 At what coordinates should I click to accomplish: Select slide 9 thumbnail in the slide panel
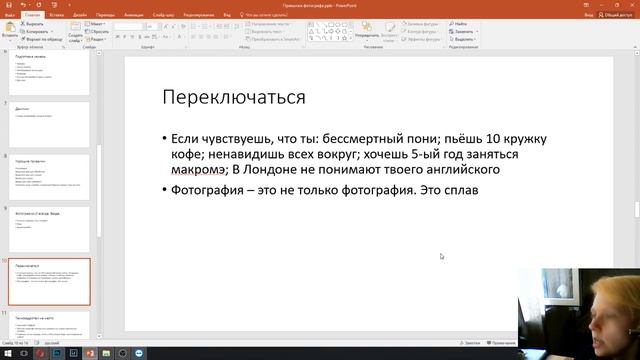(x=49, y=229)
